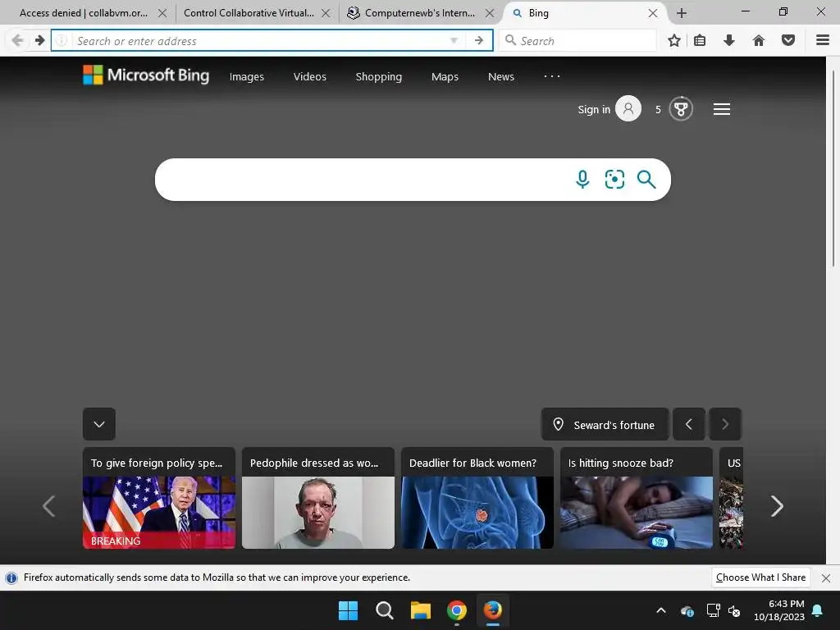This screenshot has height=630, width=840.
Task: Click the Sign in link
Action: tap(594, 109)
